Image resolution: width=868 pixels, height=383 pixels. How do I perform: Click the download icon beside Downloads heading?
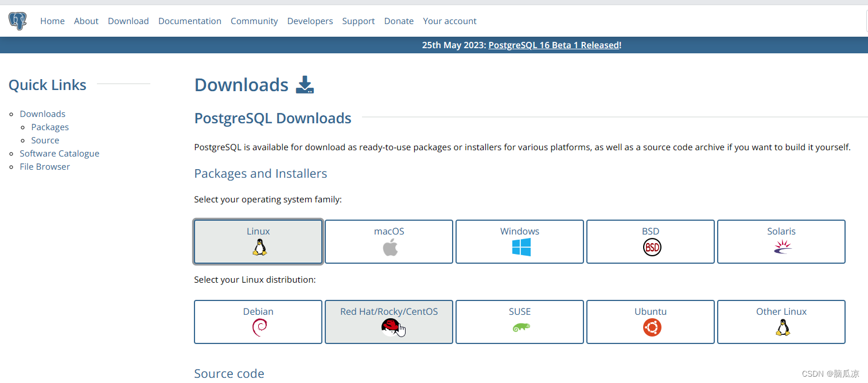point(305,85)
